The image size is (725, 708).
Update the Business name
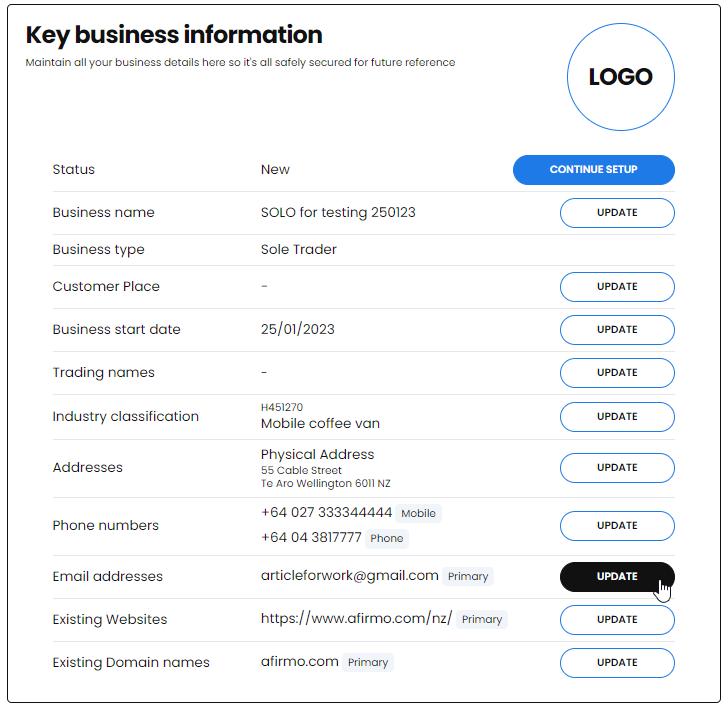[617, 213]
